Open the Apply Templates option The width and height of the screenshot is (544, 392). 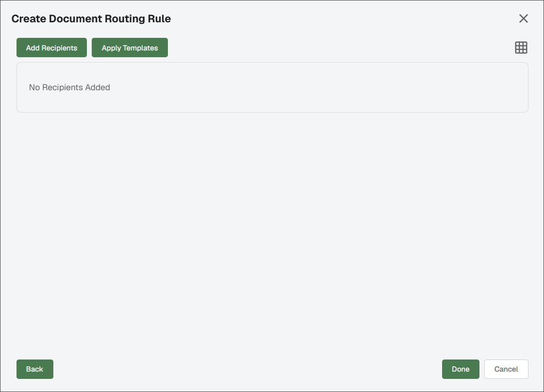pos(130,48)
